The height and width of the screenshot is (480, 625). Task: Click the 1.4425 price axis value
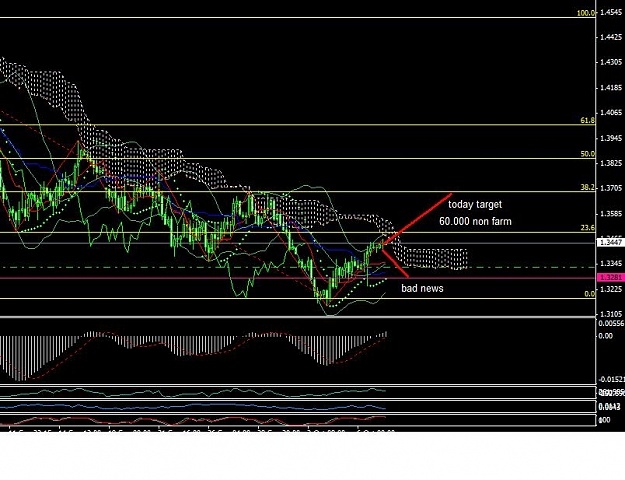[x=611, y=37]
